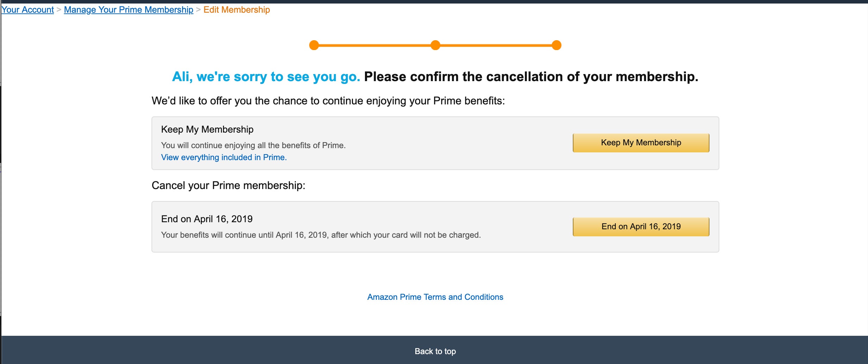Click the middle orange progress step dot

tap(435, 45)
